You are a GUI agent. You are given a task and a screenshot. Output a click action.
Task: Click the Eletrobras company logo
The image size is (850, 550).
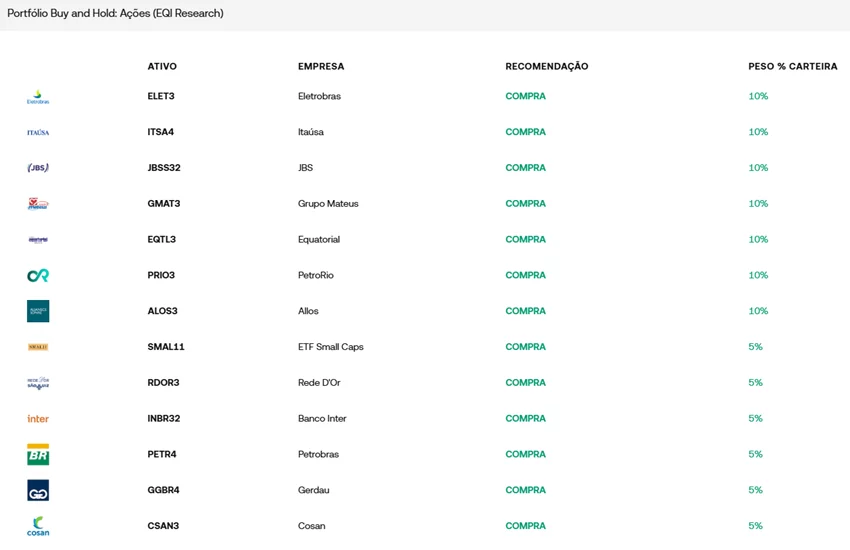[x=38, y=97]
